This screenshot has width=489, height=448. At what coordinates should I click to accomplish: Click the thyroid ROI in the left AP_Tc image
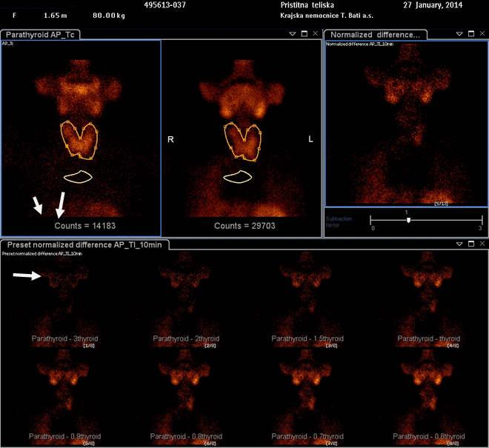[80, 140]
